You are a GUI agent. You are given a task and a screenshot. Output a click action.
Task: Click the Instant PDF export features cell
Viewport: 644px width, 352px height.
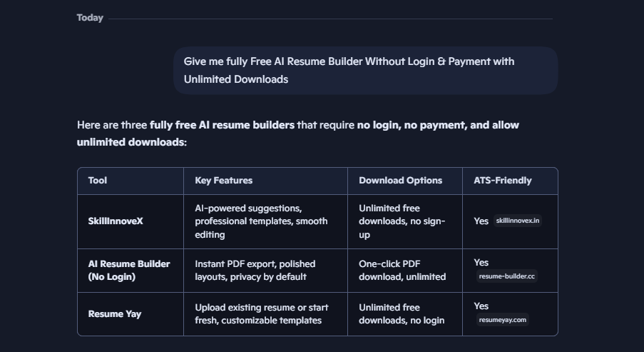(255, 271)
